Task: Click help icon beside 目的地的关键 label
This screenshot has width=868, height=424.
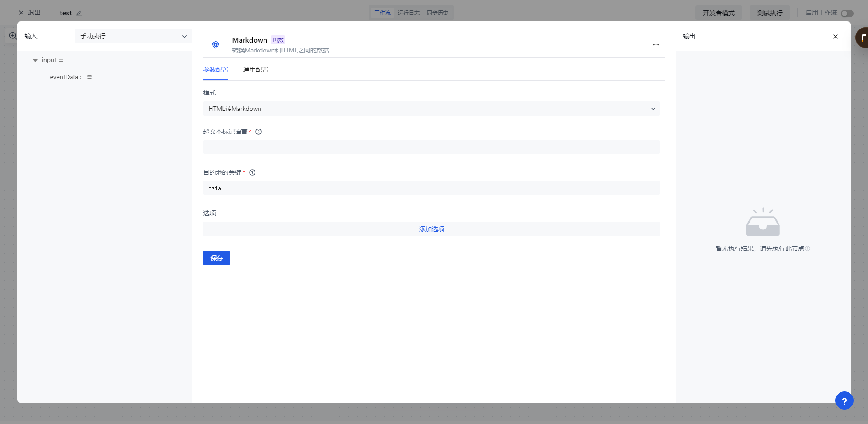Action: [x=252, y=173]
